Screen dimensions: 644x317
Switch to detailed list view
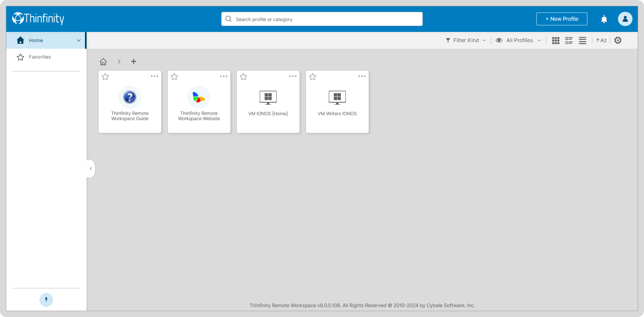(x=569, y=40)
